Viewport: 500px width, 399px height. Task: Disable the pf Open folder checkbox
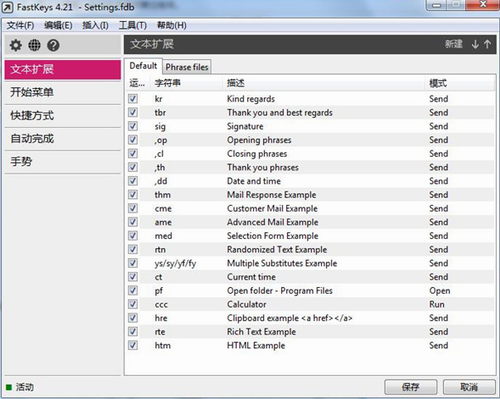coord(133,290)
